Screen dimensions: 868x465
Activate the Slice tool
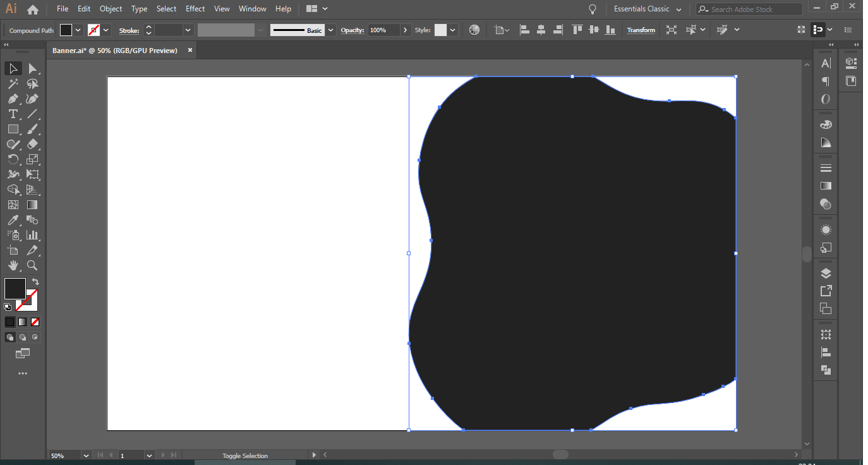33,250
